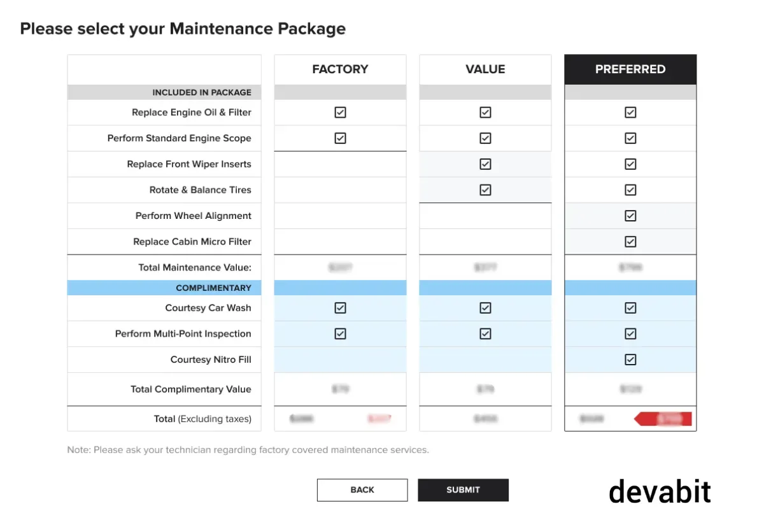Toggle Preferred Courtesy Nitro Fill checkbox
Viewport: 764px width, 532px height.
[630, 360]
